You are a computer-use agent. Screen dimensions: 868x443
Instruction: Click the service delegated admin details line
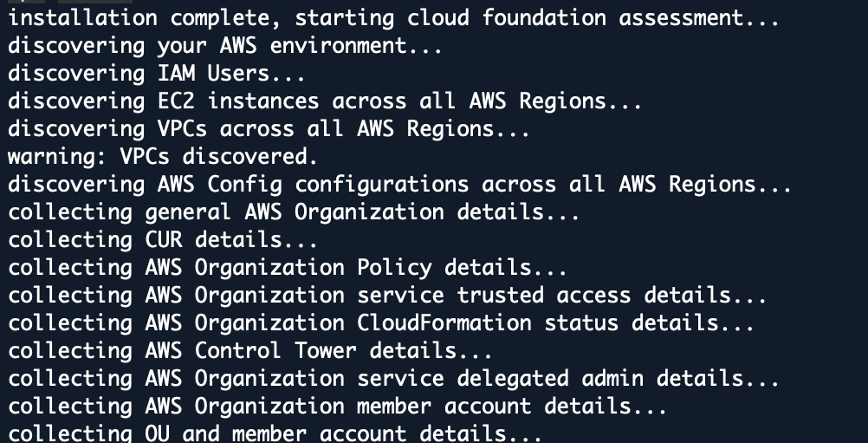tap(393, 379)
